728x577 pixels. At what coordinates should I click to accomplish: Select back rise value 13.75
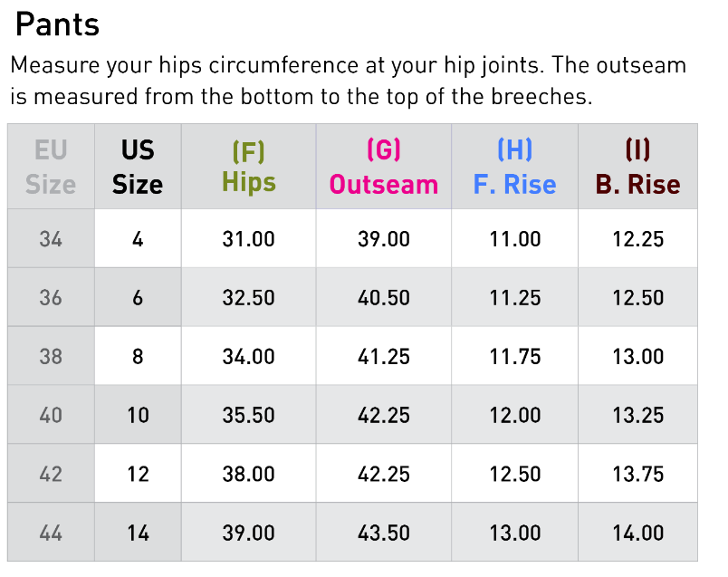tap(638, 474)
